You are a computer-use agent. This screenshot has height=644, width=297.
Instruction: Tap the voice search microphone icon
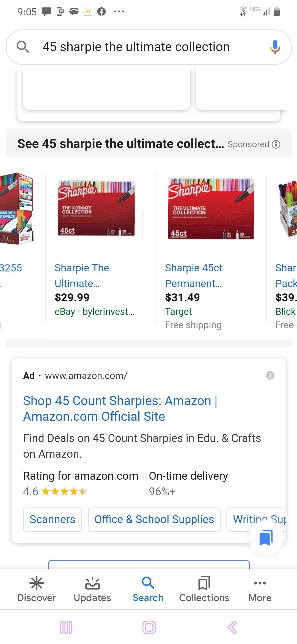point(275,47)
